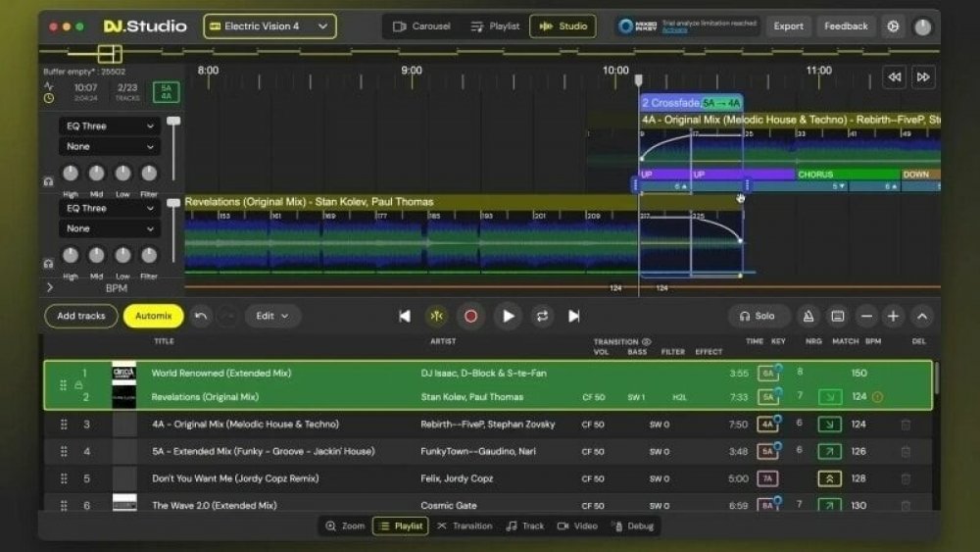The height and width of the screenshot is (552, 980).
Task: Click the Export button
Action: (788, 26)
